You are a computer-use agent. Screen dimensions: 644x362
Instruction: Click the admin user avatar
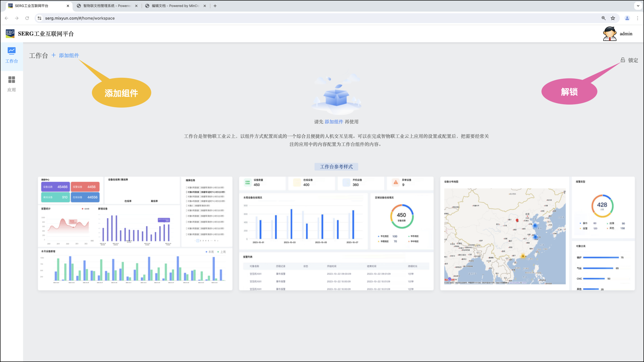point(609,34)
